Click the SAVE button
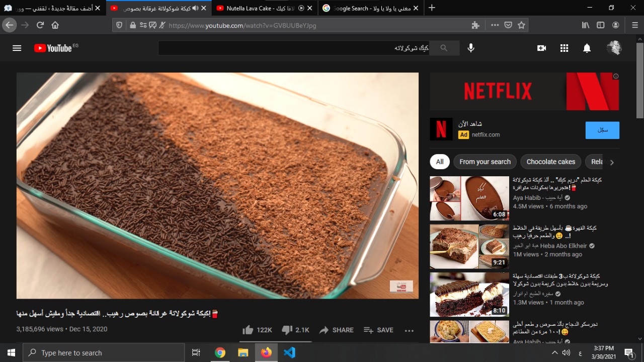 378,330
